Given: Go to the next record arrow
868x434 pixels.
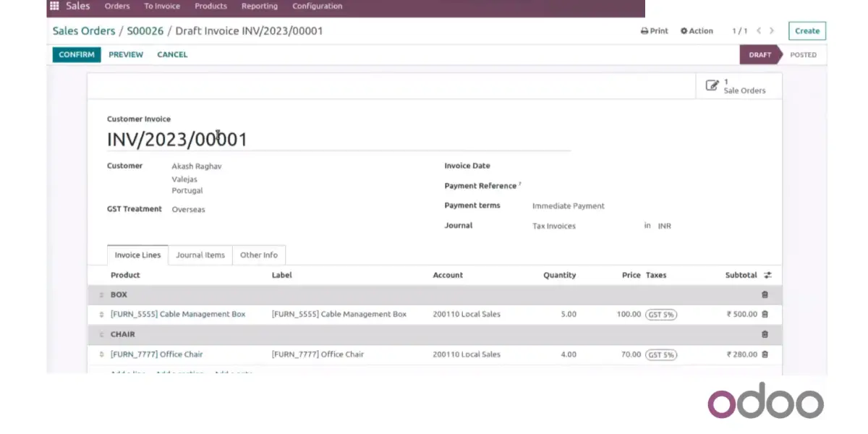Looking at the screenshot, I should 772,31.
